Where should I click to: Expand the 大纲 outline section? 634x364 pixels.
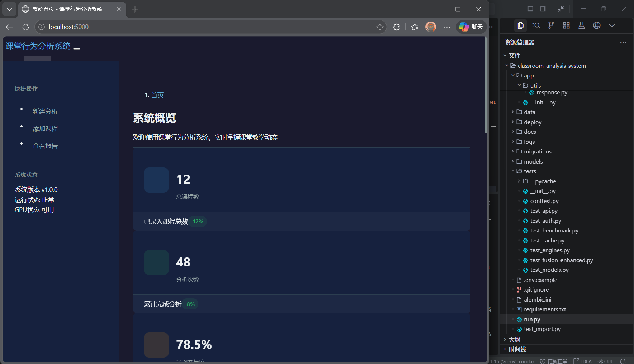[514, 340]
